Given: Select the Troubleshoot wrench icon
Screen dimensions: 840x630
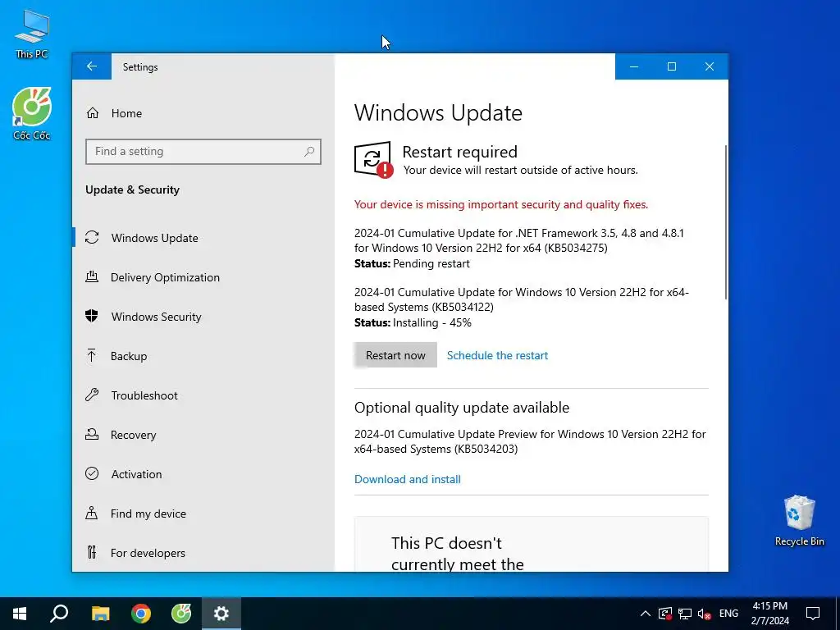Looking at the screenshot, I should pos(92,395).
